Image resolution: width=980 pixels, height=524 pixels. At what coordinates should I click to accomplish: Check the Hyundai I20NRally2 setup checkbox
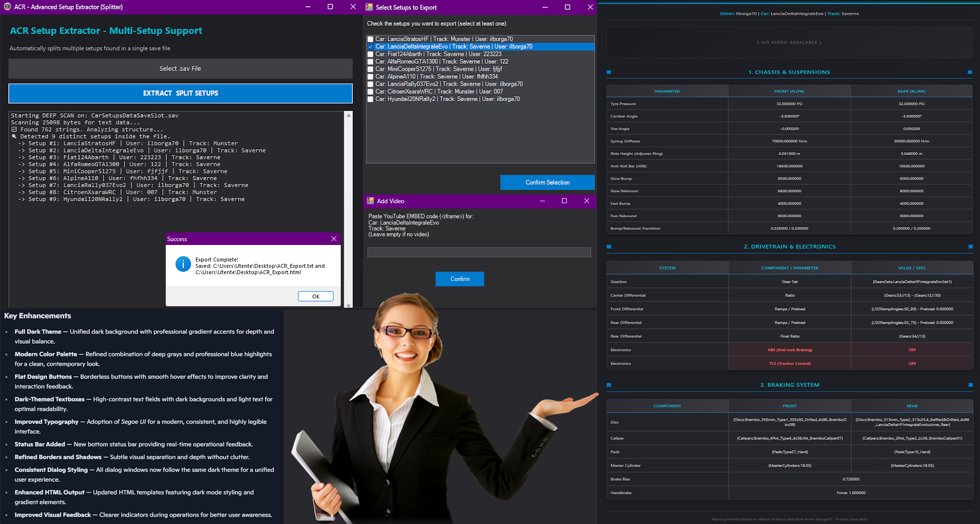(x=370, y=99)
